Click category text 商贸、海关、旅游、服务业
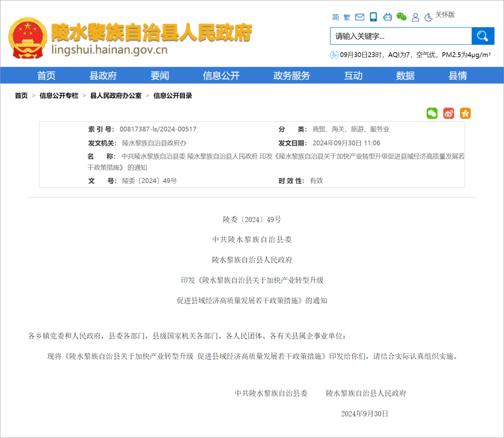The width and height of the screenshot is (504, 438). [x=350, y=129]
